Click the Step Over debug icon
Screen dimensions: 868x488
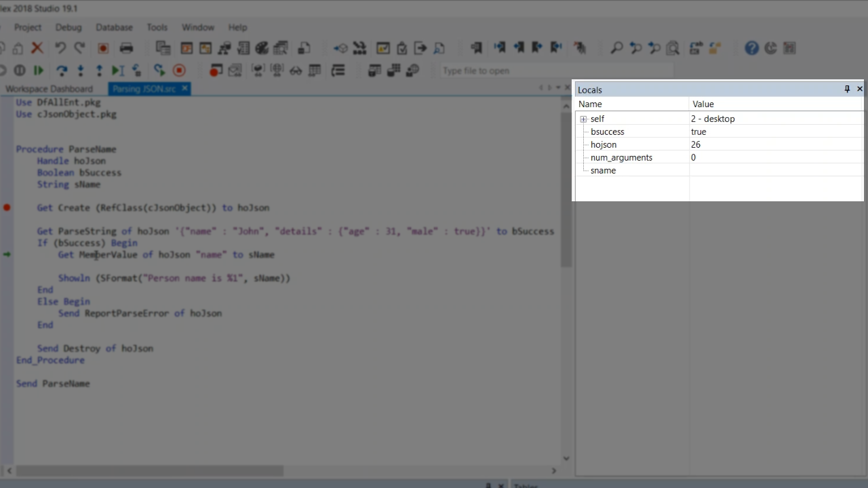[x=62, y=70]
